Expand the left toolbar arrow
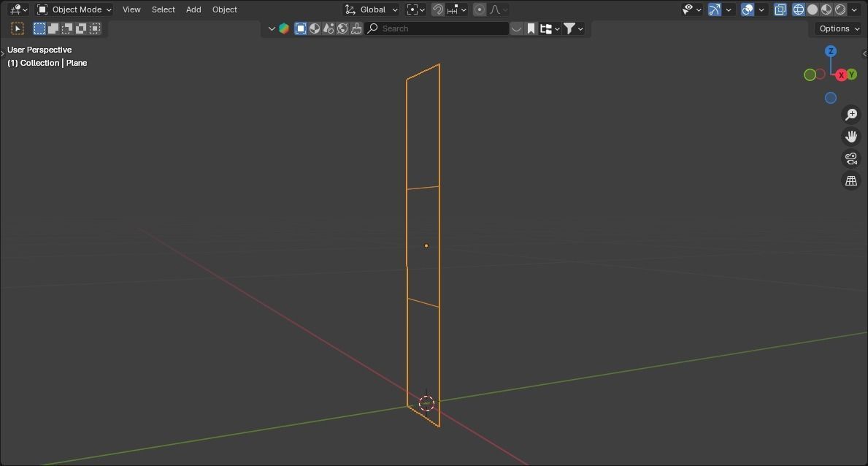868x466 pixels. [2, 54]
